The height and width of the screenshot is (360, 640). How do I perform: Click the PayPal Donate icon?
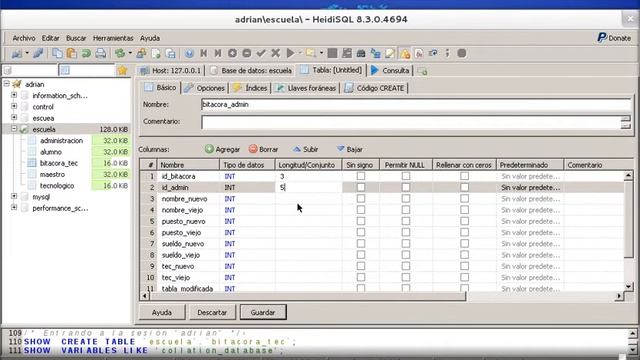pyautogui.click(x=602, y=38)
